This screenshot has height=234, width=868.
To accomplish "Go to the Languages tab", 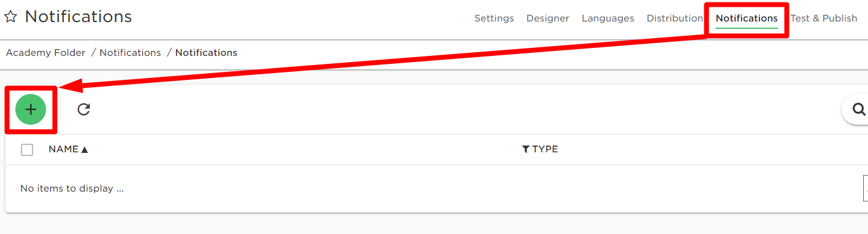I will (x=607, y=18).
